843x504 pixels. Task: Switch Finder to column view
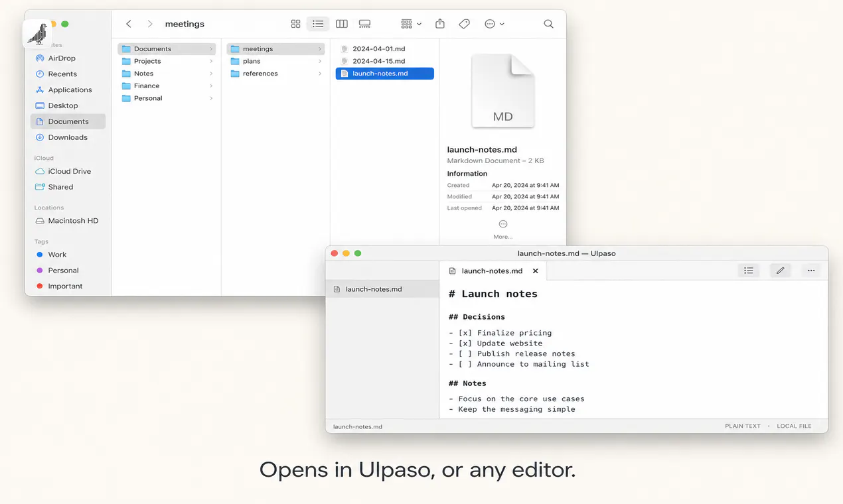342,24
